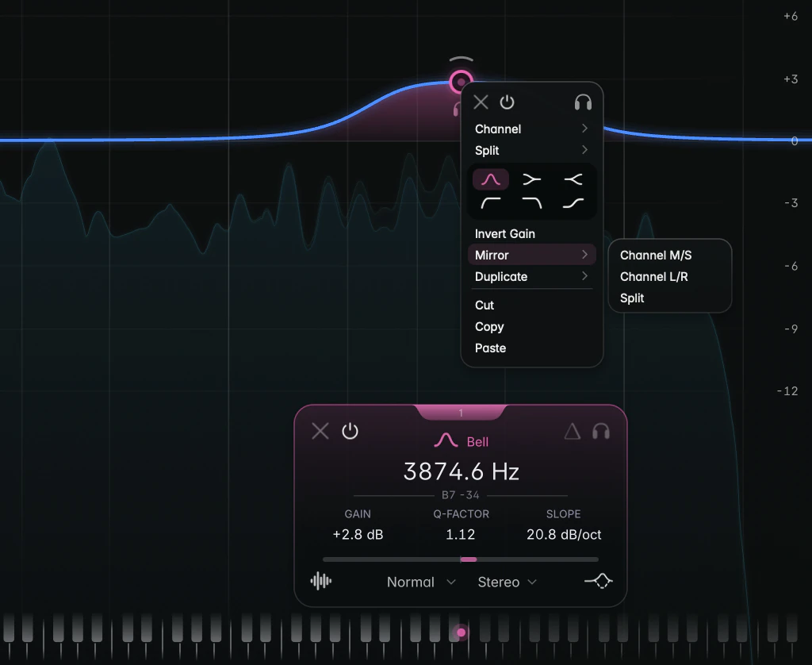Remove band with the band panel X icon
This screenshot has height=665, width=812.
(x=320, y=431)
